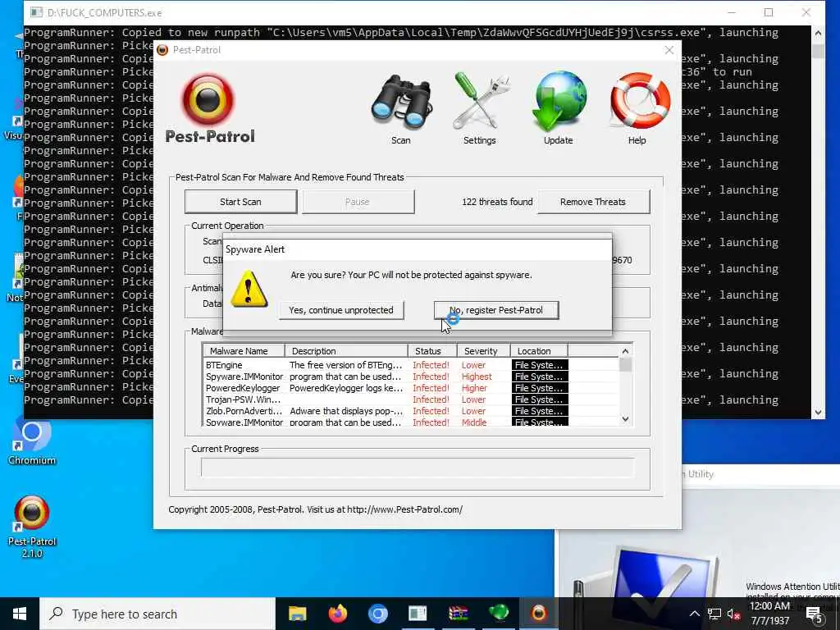This screenshot has height=630, width=840.
Task: Open the Pest-Patrol 2.1.0 desktop shortcut
Action: 32,527
